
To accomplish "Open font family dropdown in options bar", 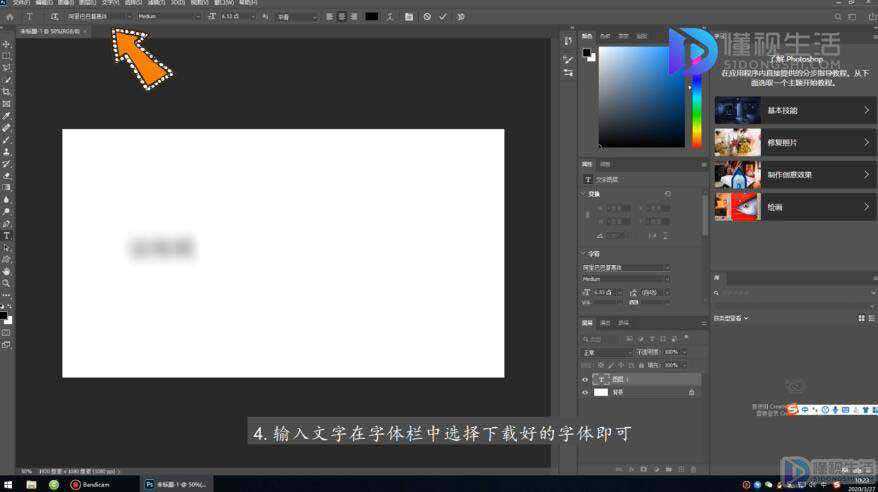I will click(x=99, y=17).
